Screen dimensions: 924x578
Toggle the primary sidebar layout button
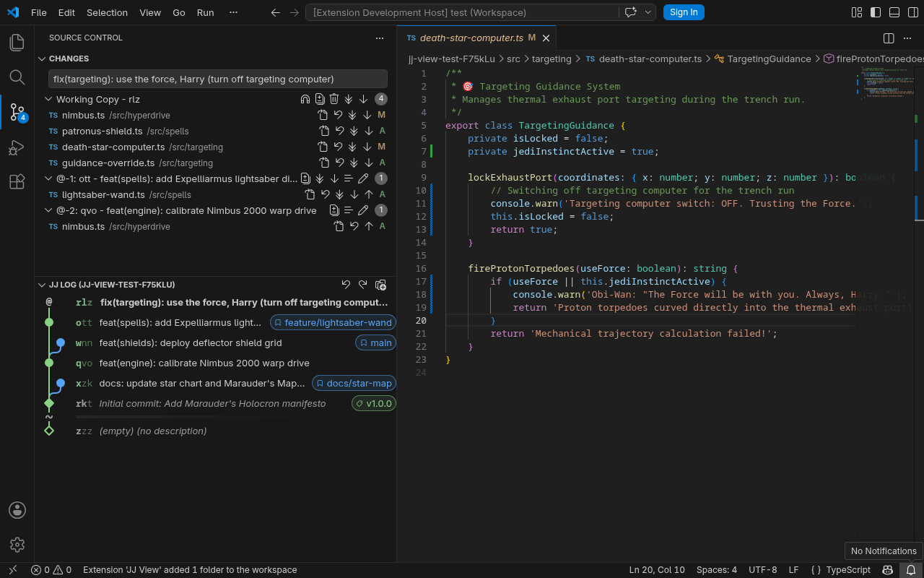(876, 12)
